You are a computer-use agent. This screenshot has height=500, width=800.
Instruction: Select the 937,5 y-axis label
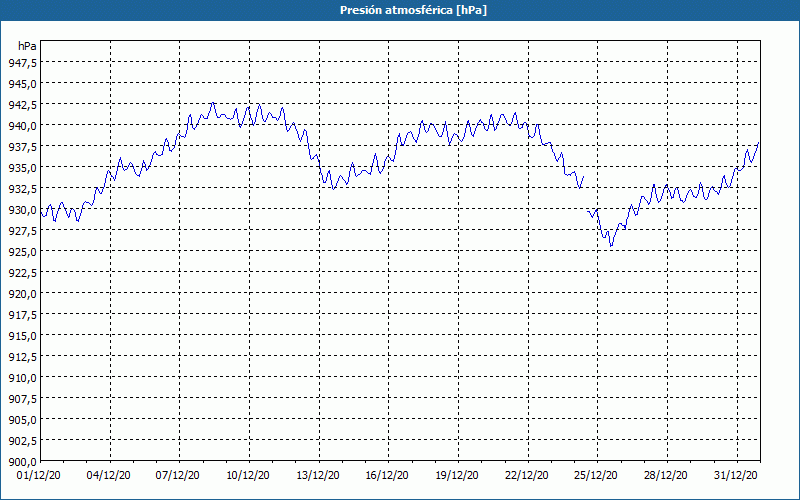[x=22, y=146]
